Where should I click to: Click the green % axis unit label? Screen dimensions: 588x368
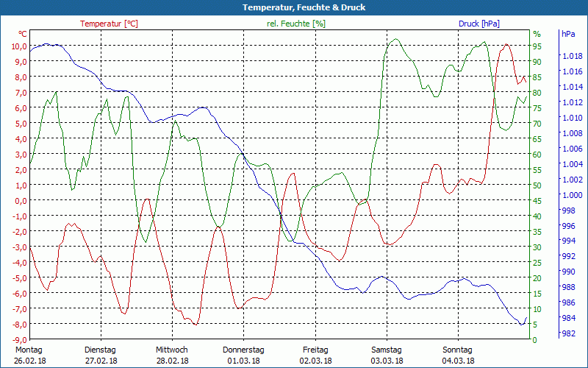click(537, 34)
